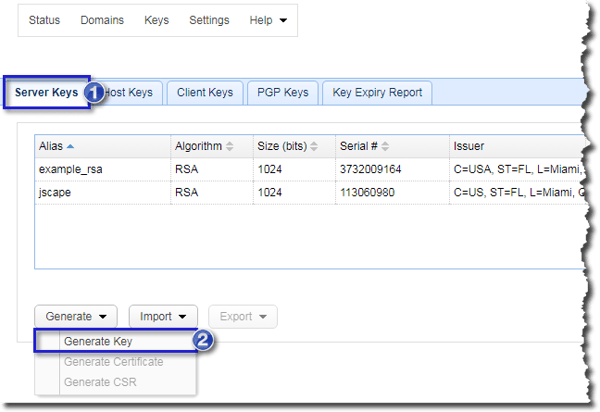
Task: Click issuer C=US, ST=FL cell
Action: [517, 192]
